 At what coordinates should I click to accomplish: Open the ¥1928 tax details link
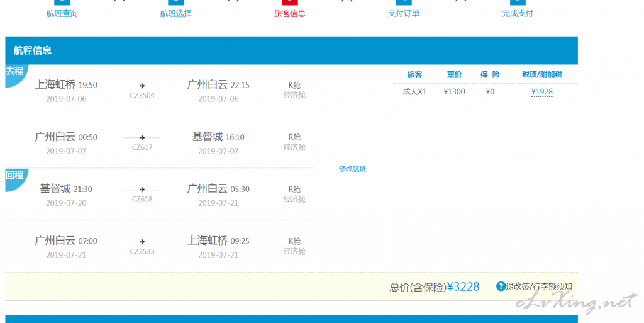541,92
